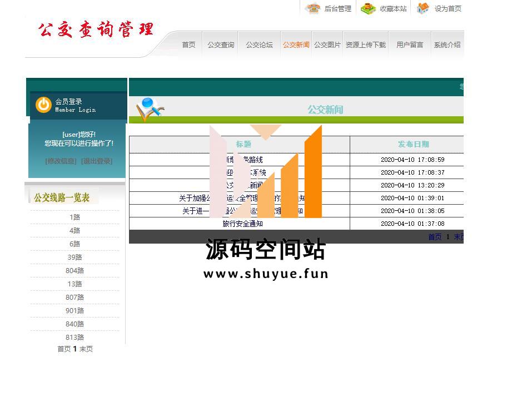The image size is (532, 406).
Task: Go to the 首页 navigation tab
Action: pyautogui.click(x=188, y=45)
